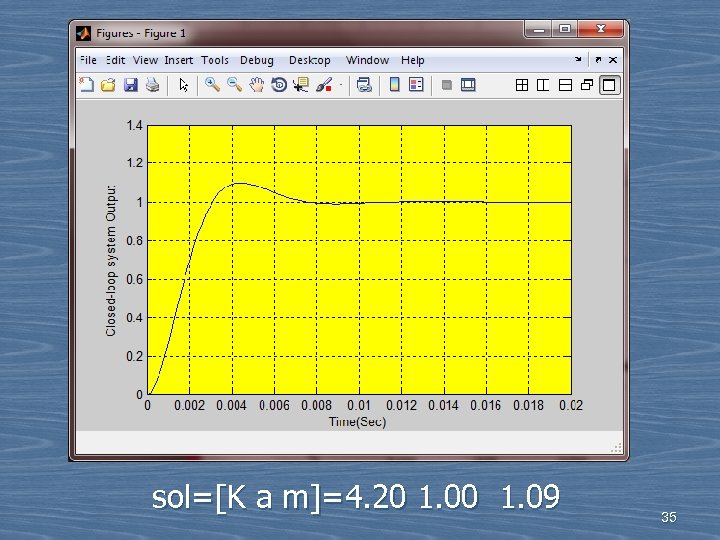The height and width of the screenshot is (540, 720).
Task: Click the y-axis tick label 1.4
Action: tap(135, 125)
